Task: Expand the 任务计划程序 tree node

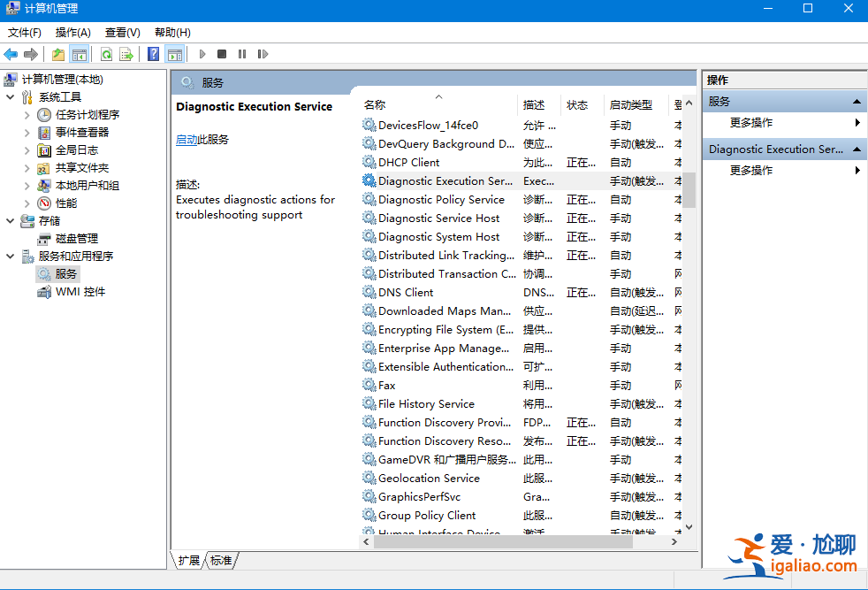Action: (x=27, y=115)
